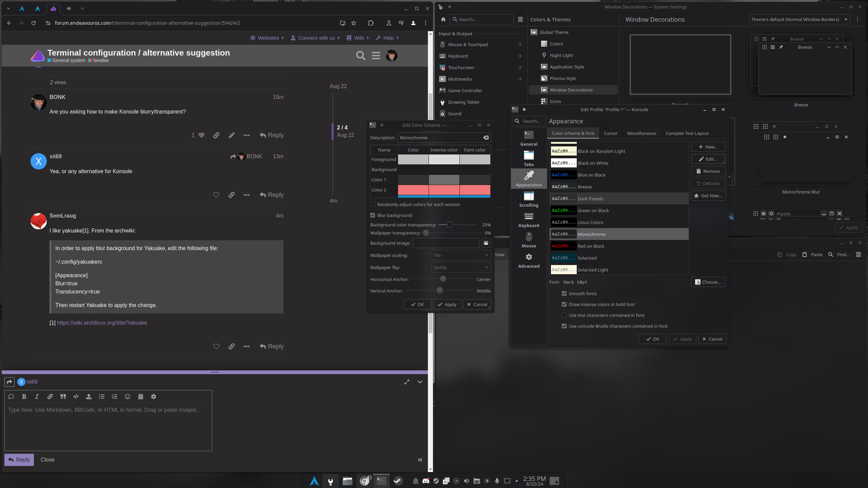Screen dimensions: 868x488
Task: Open Wallpaper flip NoFlip dropdown
Action: [461, 267]
